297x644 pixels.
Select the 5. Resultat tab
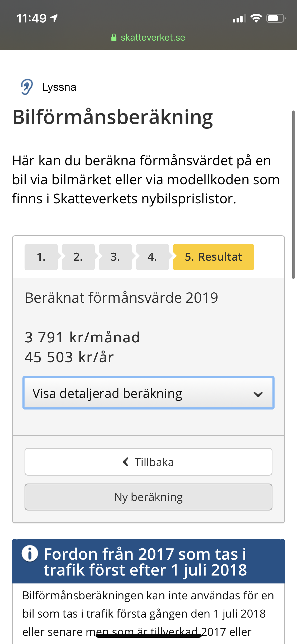tap(213, 257)
